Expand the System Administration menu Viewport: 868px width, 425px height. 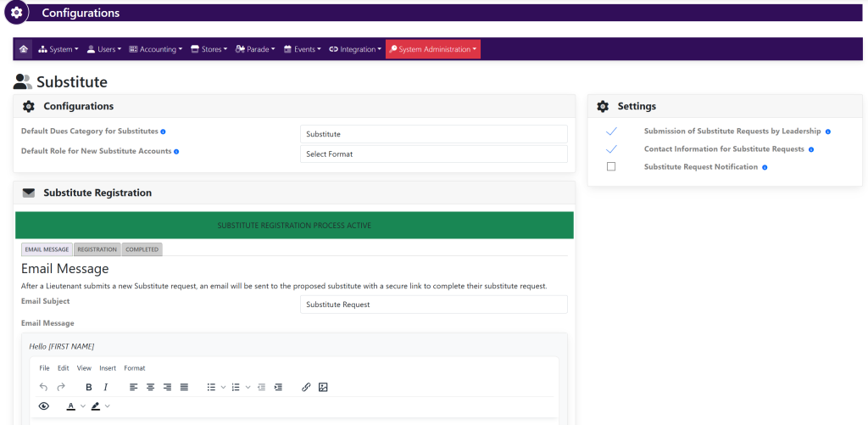pyautogui.click(x=433, y=49)
